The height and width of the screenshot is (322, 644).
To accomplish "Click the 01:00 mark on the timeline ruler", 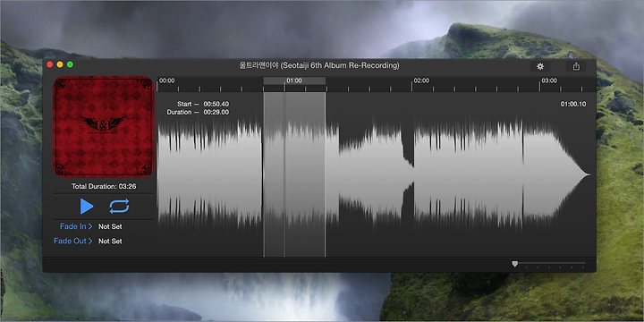I will [294, 80].
